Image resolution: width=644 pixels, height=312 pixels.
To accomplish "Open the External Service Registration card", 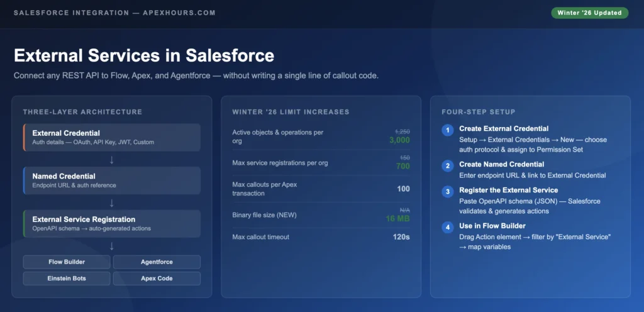I will 112,223.
